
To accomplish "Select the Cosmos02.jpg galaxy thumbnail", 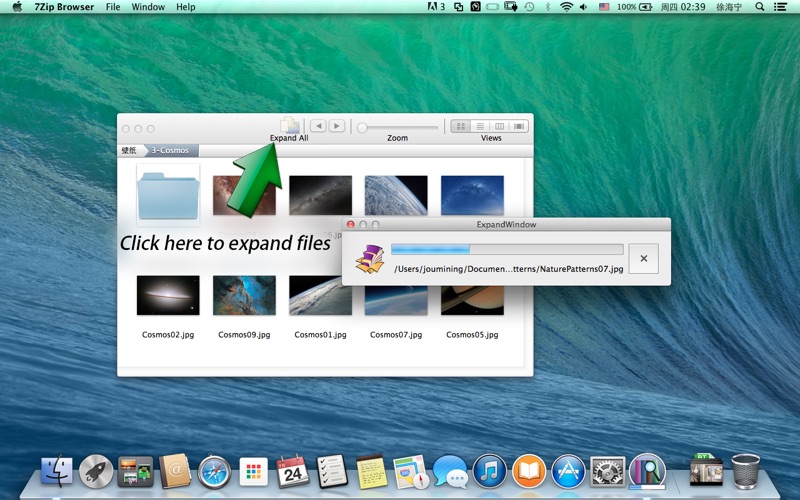I will [168, 295].
